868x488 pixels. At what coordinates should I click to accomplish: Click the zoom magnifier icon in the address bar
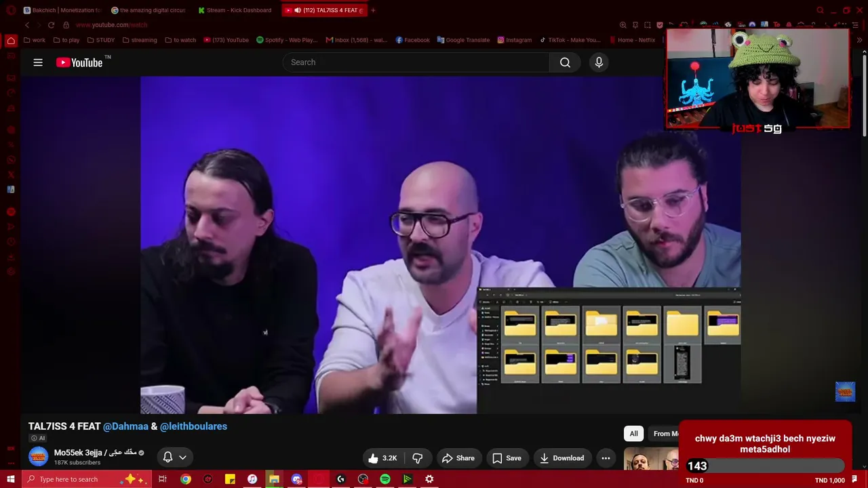[623, 25]
